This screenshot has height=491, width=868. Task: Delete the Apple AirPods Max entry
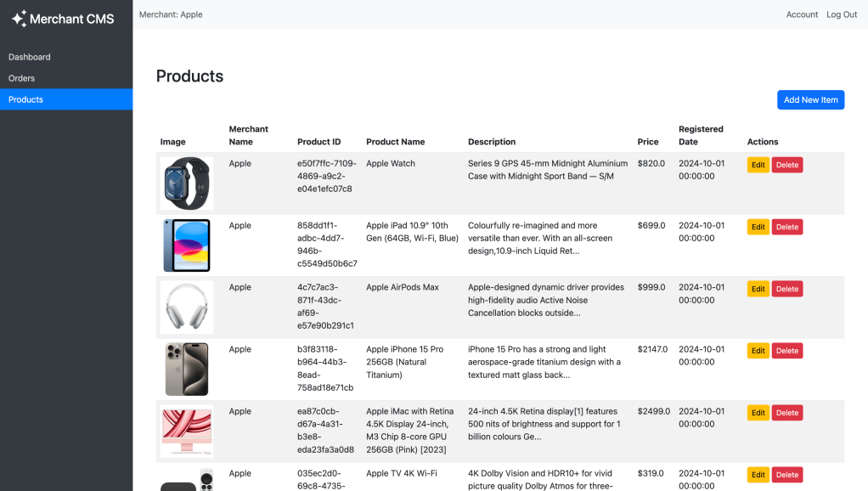pos(786,289)
